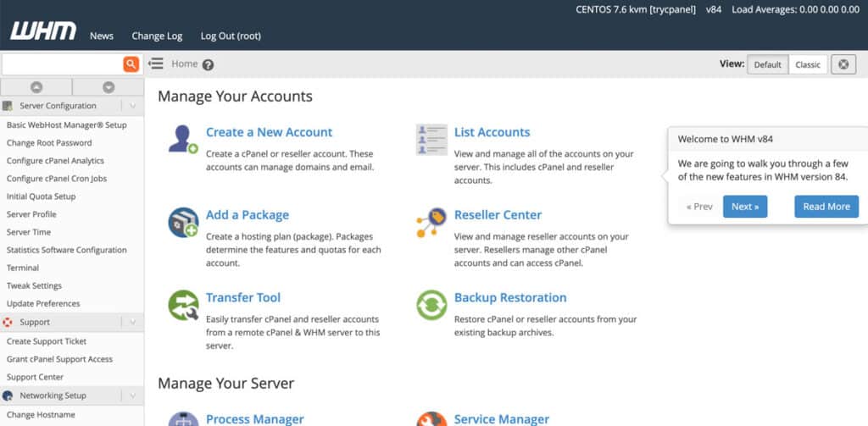Screen dimensions: 868x426
Task: Open Service Manager link
Action: tap(502, 419)
